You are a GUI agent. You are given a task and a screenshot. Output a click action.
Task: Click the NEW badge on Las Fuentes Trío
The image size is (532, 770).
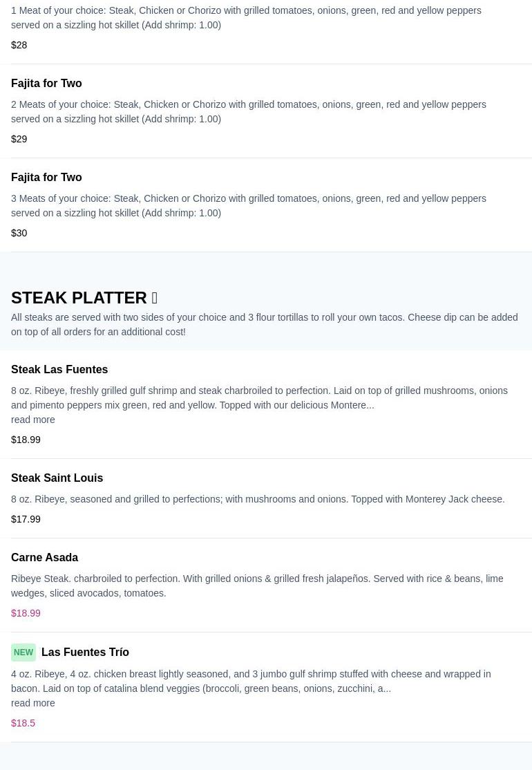point(23,652)
